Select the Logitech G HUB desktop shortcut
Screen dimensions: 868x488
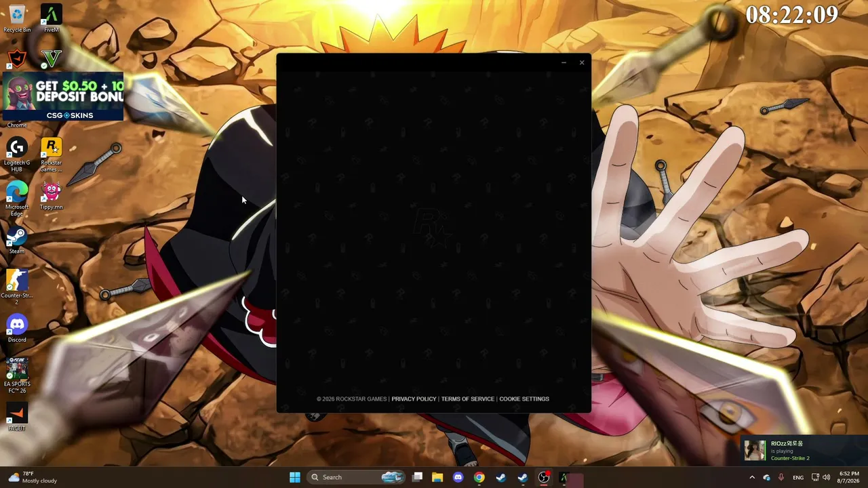click(17, 155)
